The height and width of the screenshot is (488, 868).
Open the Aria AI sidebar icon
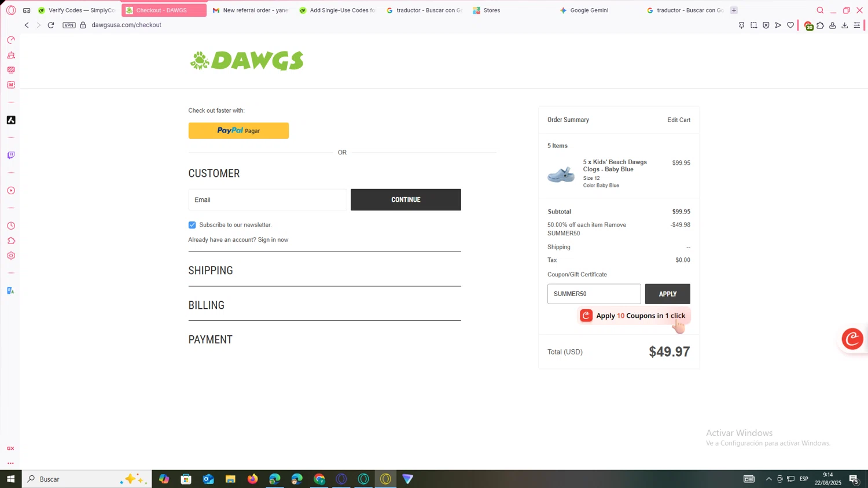point(11,120)
